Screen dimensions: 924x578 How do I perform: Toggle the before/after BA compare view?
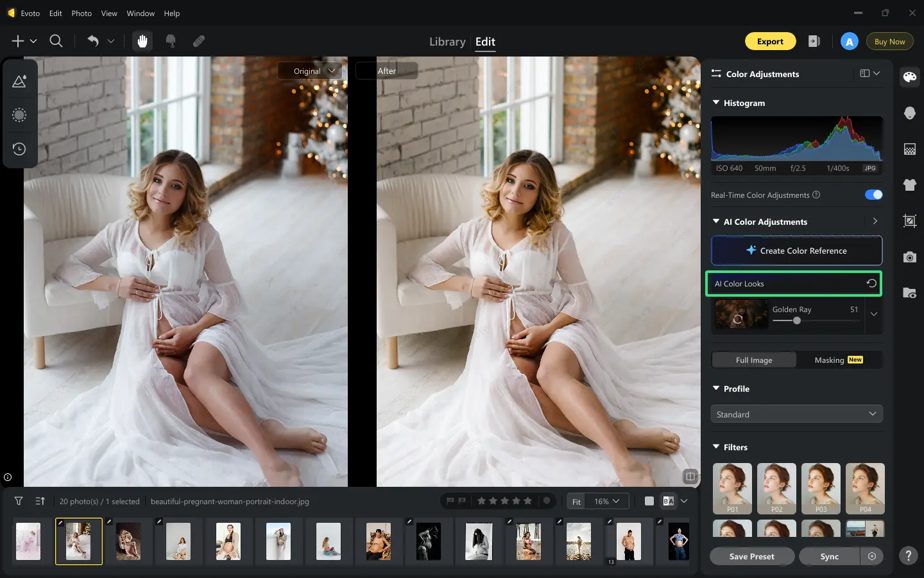[x=669, y=501]
